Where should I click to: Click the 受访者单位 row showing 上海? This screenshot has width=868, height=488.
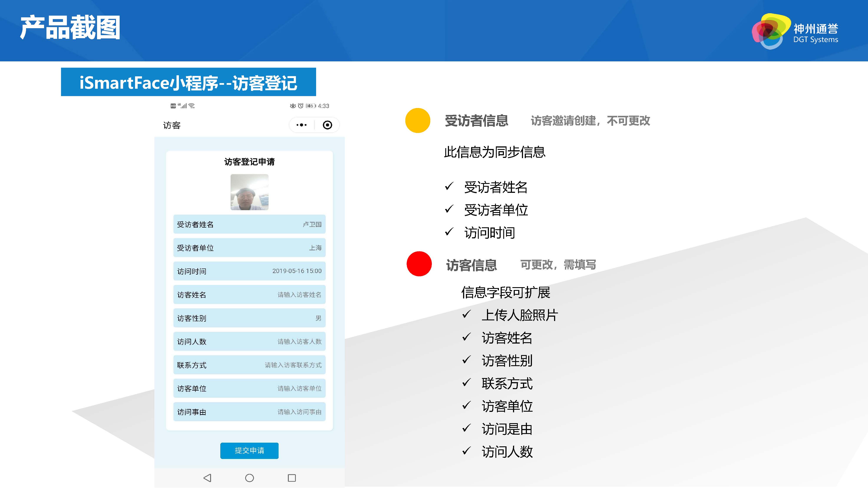(x=249, y=248)
